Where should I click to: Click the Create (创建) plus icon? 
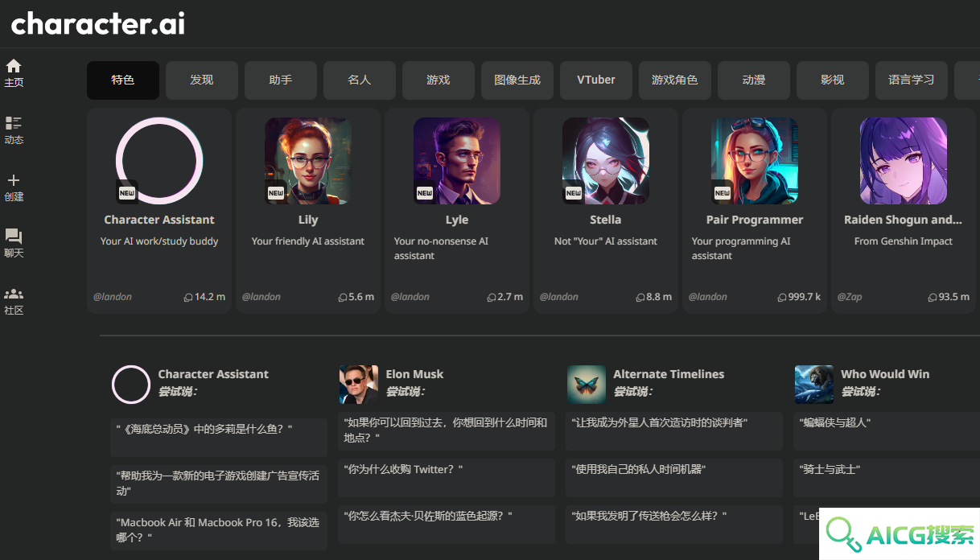(x=14, y=180)
